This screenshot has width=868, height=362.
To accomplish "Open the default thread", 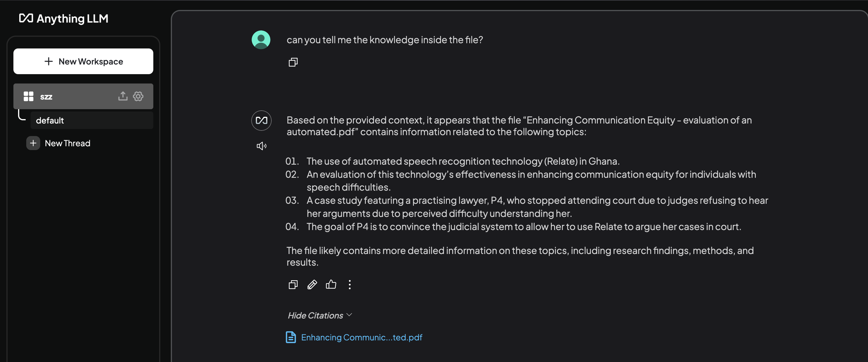I will (x=92, y=121).
